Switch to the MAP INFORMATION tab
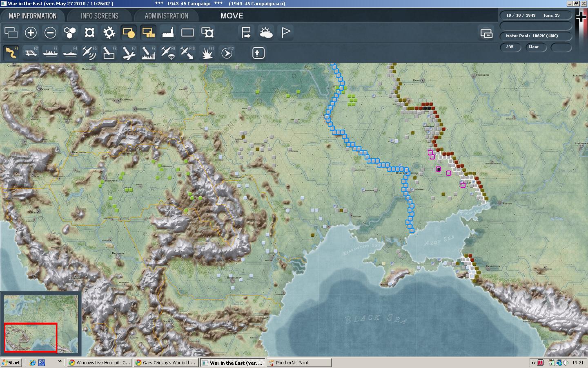 coord(33,16)
